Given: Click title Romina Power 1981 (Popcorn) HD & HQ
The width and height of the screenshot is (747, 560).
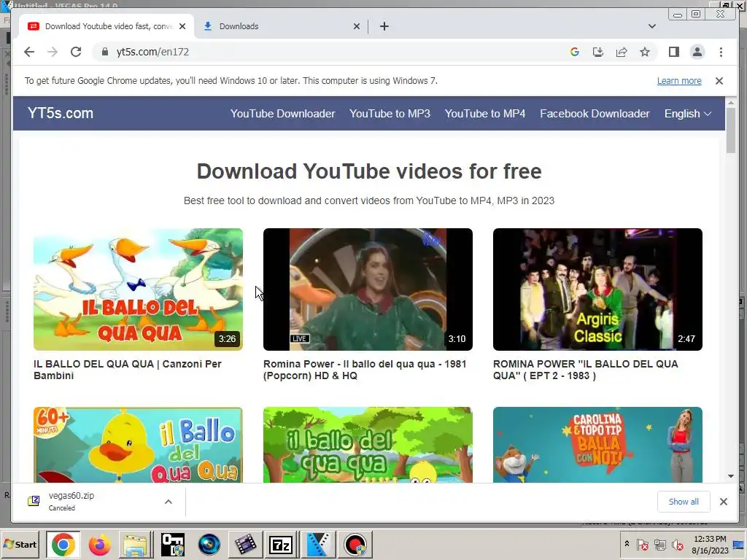Looking at the screenshot, I should (365, 370).
